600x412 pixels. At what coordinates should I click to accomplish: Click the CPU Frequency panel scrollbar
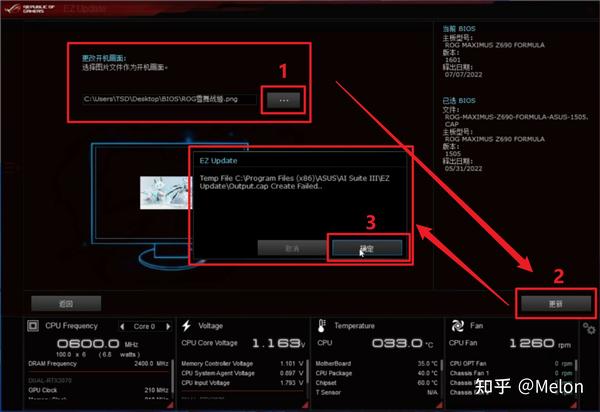pyautogui.click(x=173, y=376)
